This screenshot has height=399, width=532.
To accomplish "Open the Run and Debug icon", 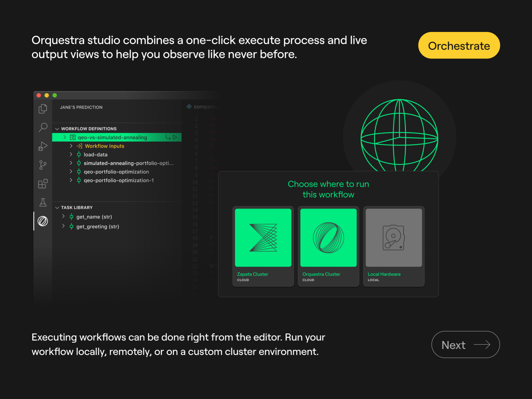I will [x=43, y=146].
